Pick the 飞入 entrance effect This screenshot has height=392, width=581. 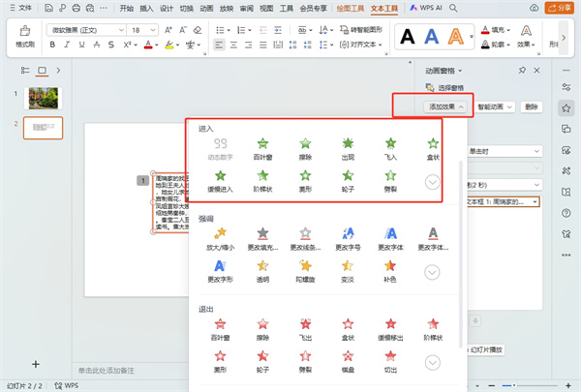pos(390,149)
